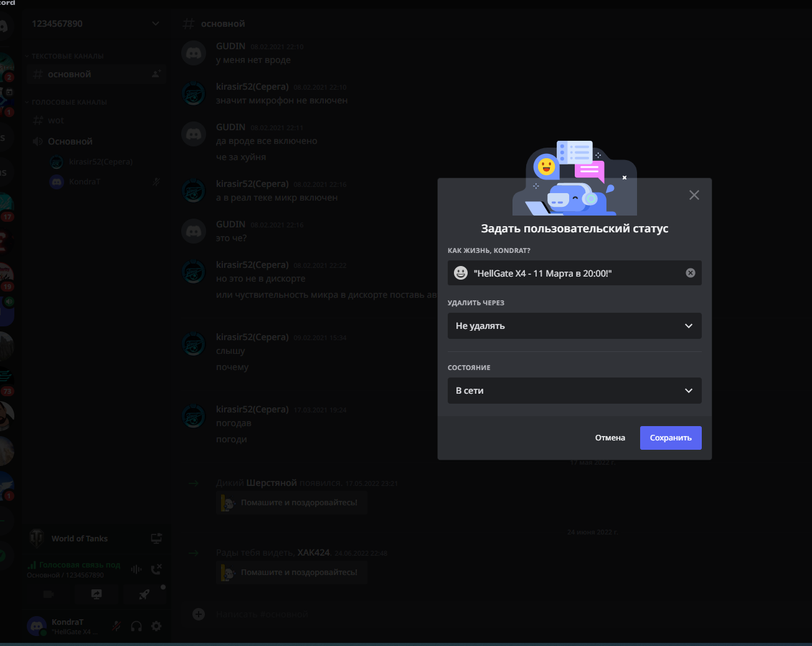The width and height of the screenshot is (812, 646).
Task: Click the message 'а в реал теке микр включен'
Action: tap(277, 197)
